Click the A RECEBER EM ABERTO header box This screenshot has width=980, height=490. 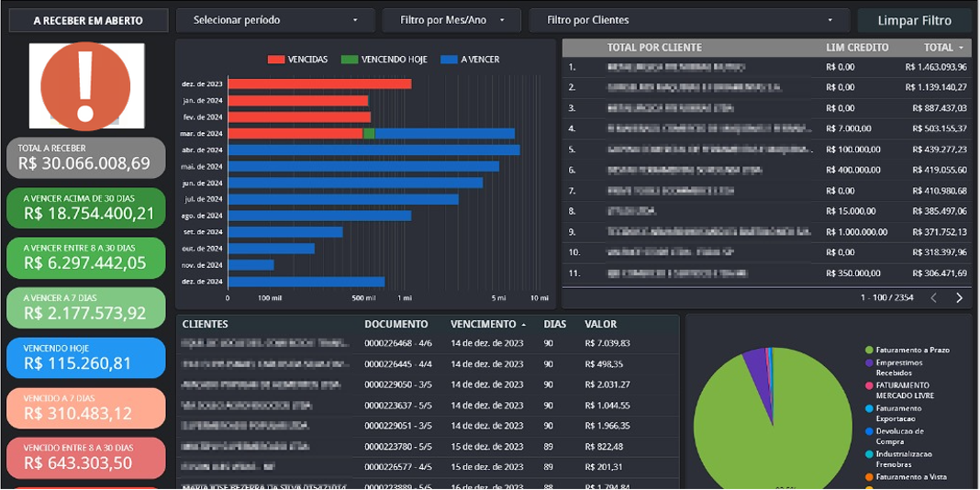[x=88, y=20]
